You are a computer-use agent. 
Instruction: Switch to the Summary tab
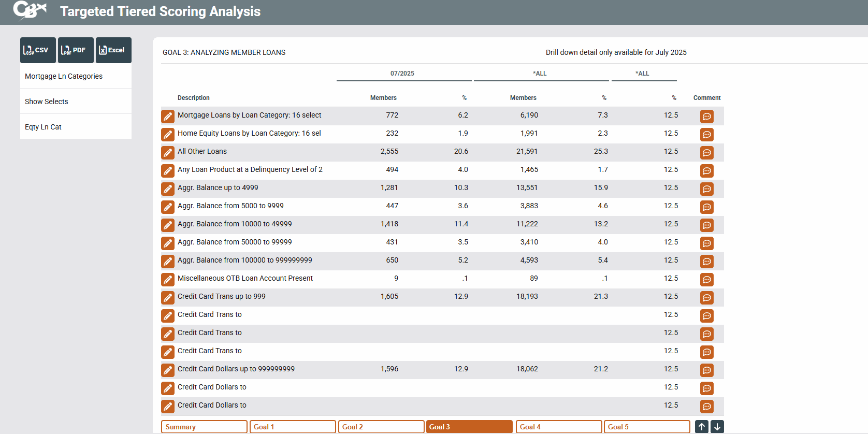(x=204, y=427)
